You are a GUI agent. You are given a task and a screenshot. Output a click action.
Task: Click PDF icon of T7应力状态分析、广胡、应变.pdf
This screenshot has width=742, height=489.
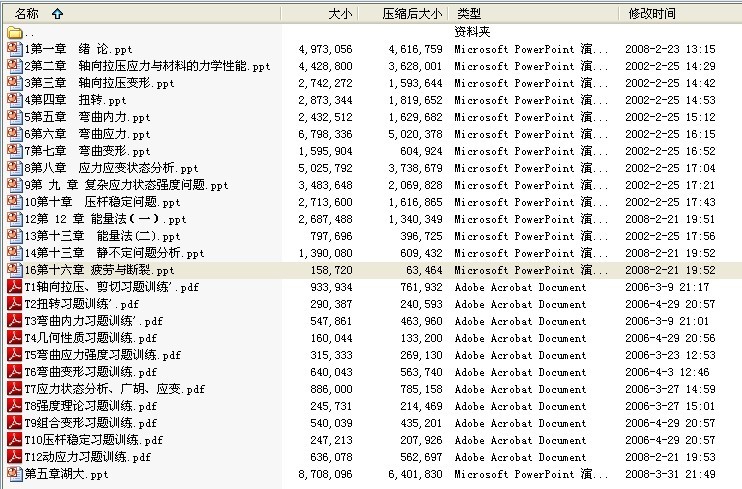pos(15,389)
